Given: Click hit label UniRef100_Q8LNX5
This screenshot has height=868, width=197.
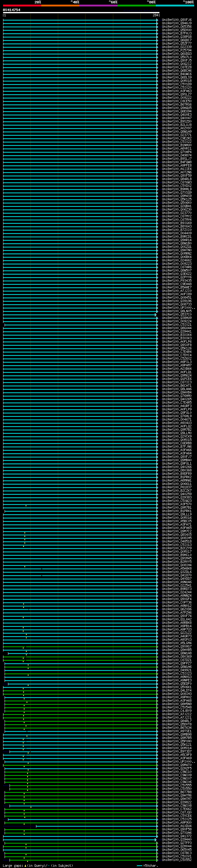Looking at the screenshot, I should point(177,311).
